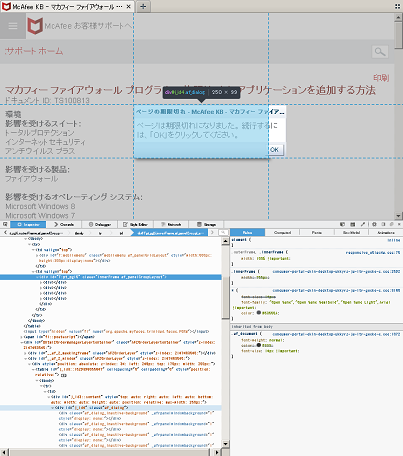Open the Style Editor tab
The width and height of the screenshot is (403, 456).
[x=135, y=224]
